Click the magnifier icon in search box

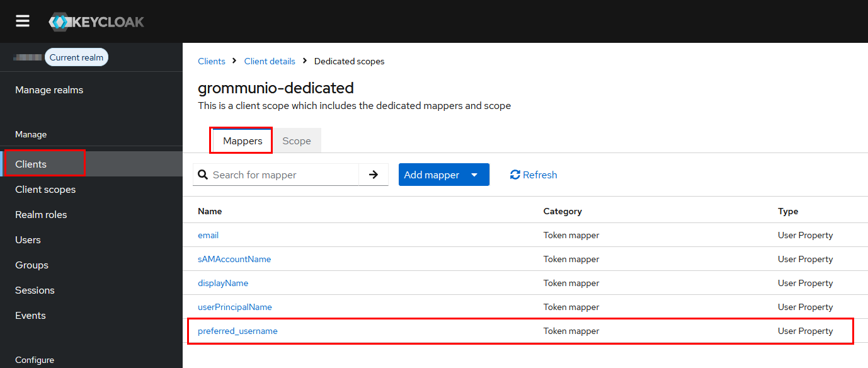pos(203,175)
